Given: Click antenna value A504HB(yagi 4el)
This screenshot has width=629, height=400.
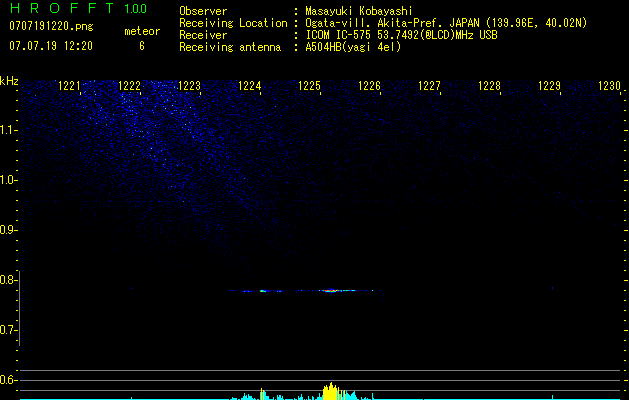Looking at the screenshot, I should click(353, 47).
